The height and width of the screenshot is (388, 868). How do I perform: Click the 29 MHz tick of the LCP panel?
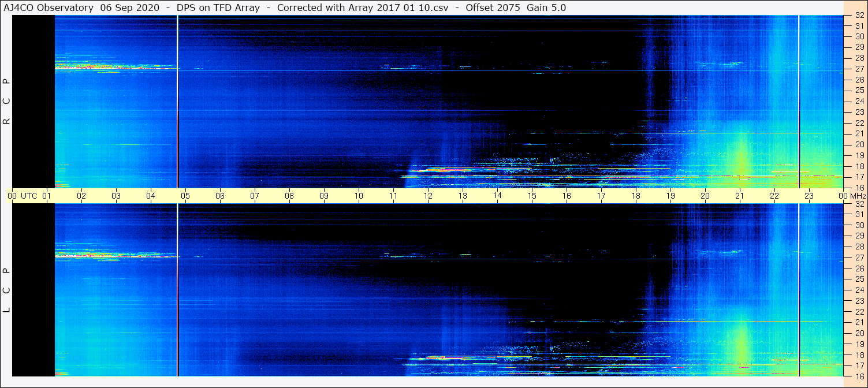tap(859, 236)
